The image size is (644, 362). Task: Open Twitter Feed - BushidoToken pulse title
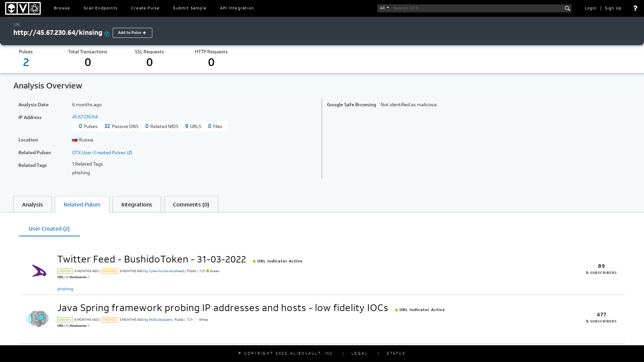152,259
